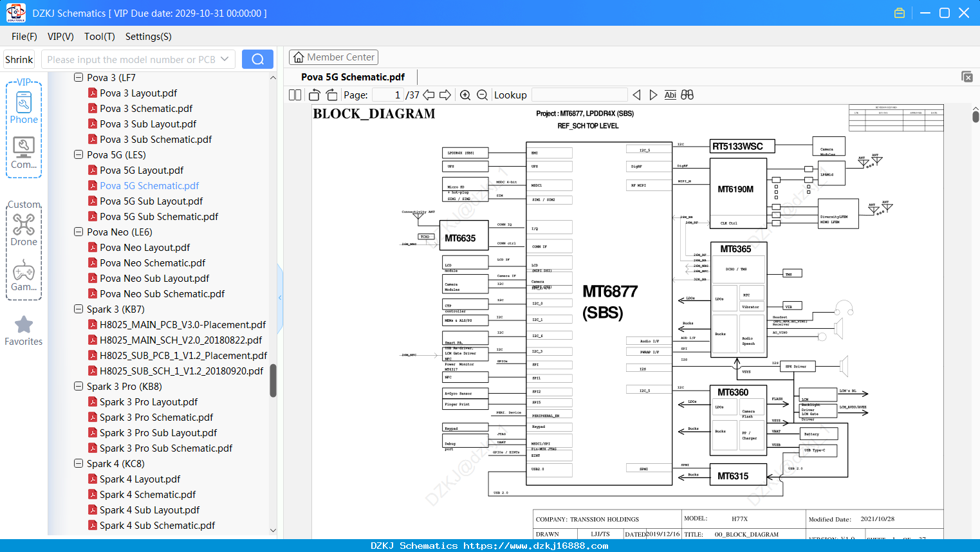This screenshot has height=552, width=980.
Task: Click the PDF viewer vertical scrollbar thumb
Action: point(975,116)
